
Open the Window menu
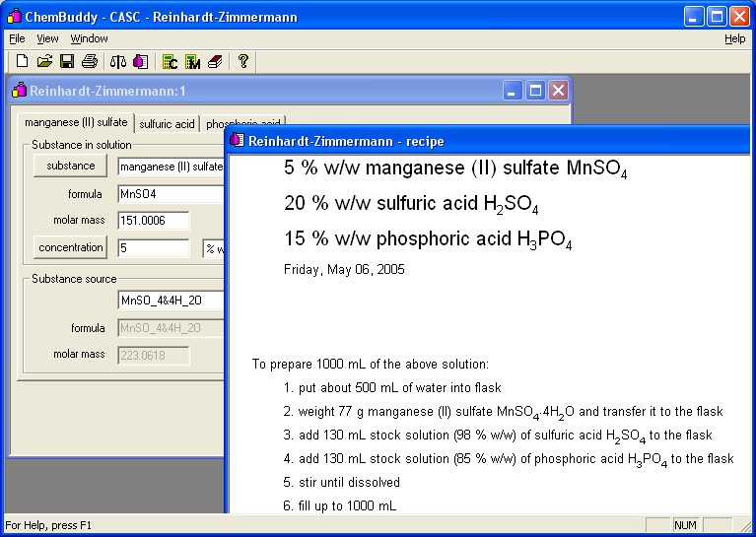click(x=89, y=38)
